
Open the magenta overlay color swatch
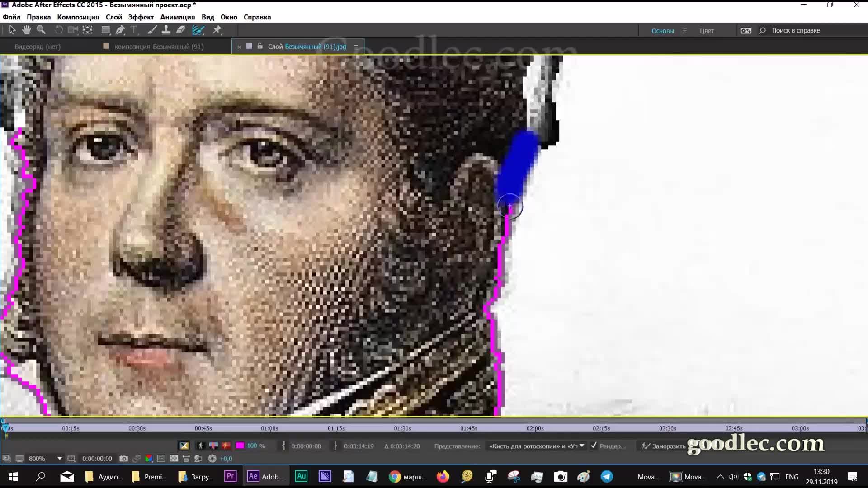click(240, 446)
